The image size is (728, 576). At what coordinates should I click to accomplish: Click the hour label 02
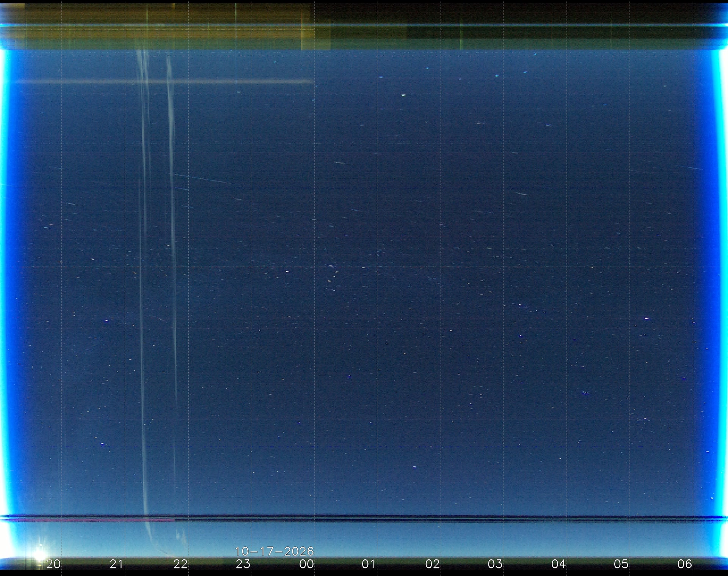(x=432, y=564)
